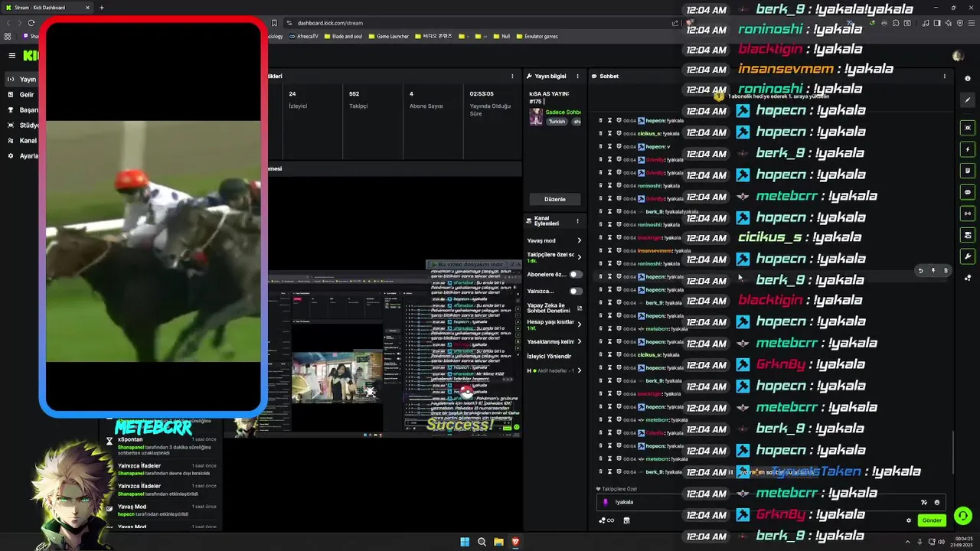Open Windows Start menu
Image resolution: width=980 pixels, height=551 pixels.
pyautogui.click(x=465, y=542)
